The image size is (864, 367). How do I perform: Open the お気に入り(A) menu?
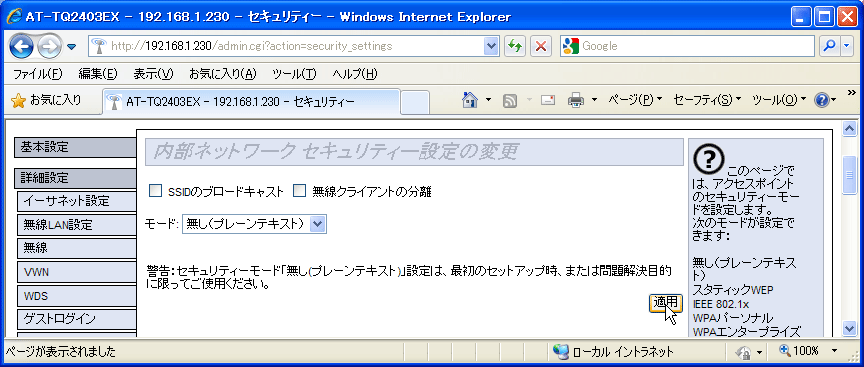pyautogui.click(x=223, y=74)
